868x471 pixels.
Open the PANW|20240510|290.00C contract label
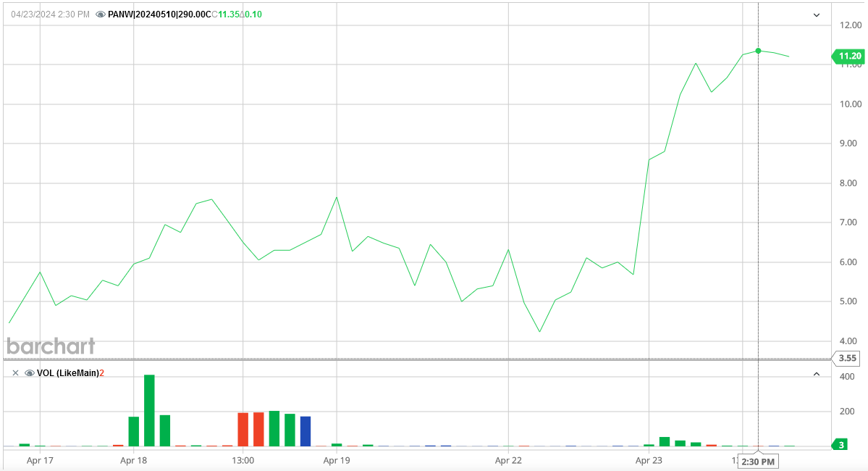tap(159, 12)
